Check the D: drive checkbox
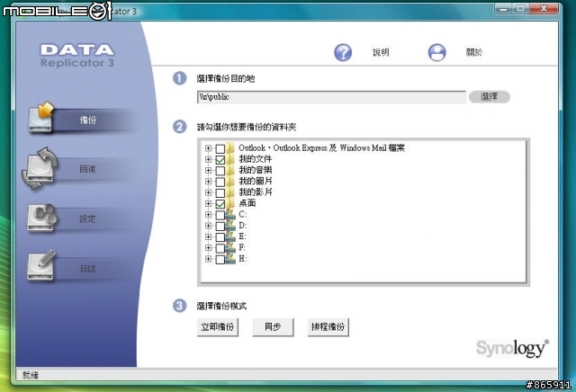 click(220, 226)
